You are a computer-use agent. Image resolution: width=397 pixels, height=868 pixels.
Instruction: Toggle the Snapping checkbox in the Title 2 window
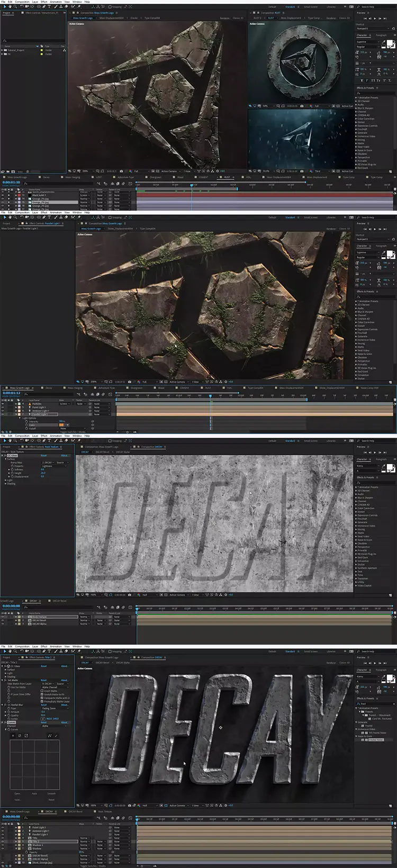click(x=110, y=652)
